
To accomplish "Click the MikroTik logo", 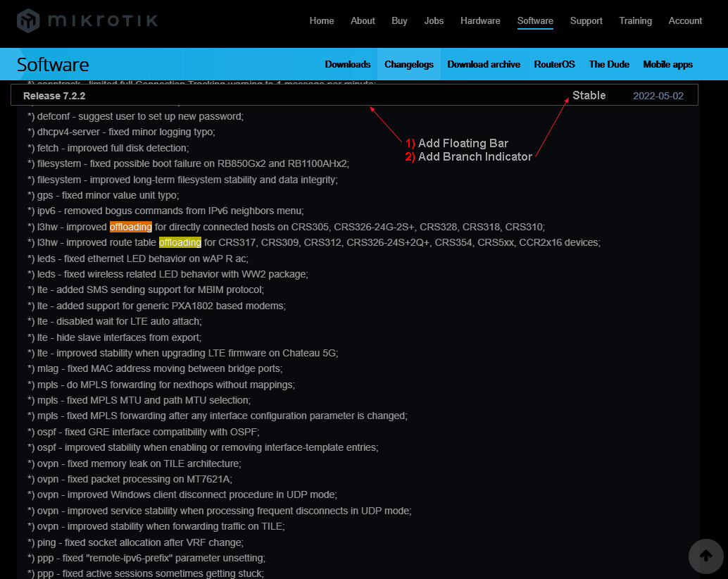I will (x=86, y=20).
